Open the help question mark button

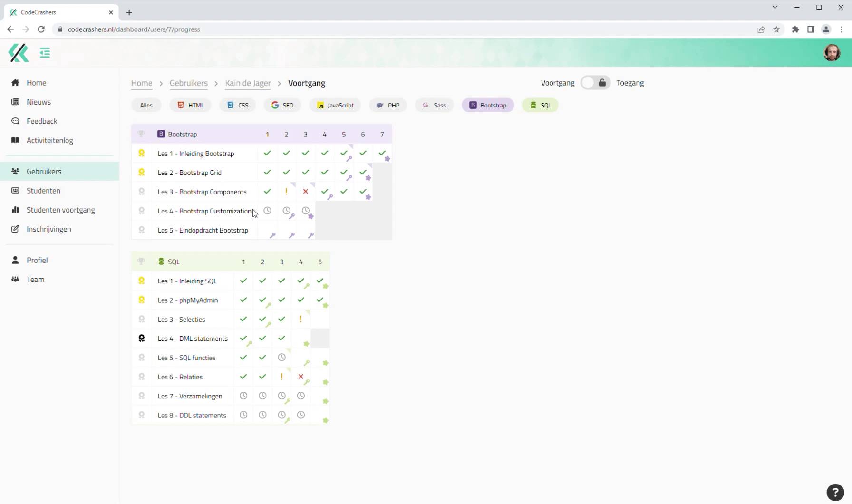pyautogui.click(x=835, y=492)
